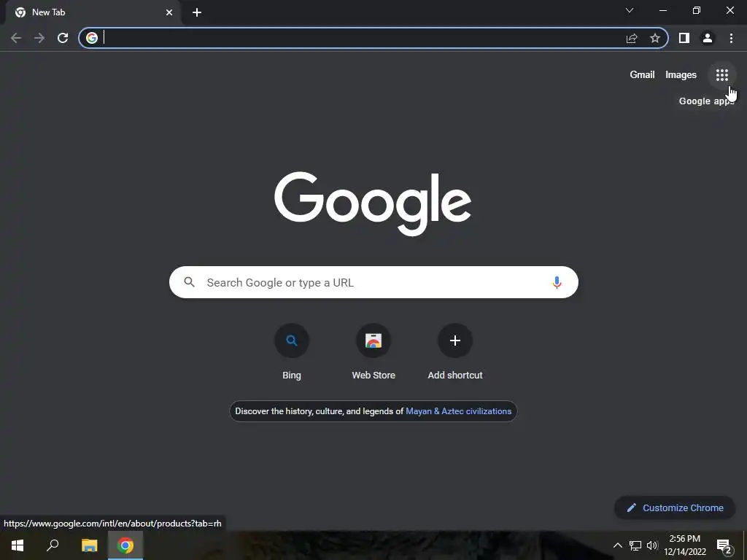
Task: Click the Customize Chrome button
Action: [x=675, y=508]
